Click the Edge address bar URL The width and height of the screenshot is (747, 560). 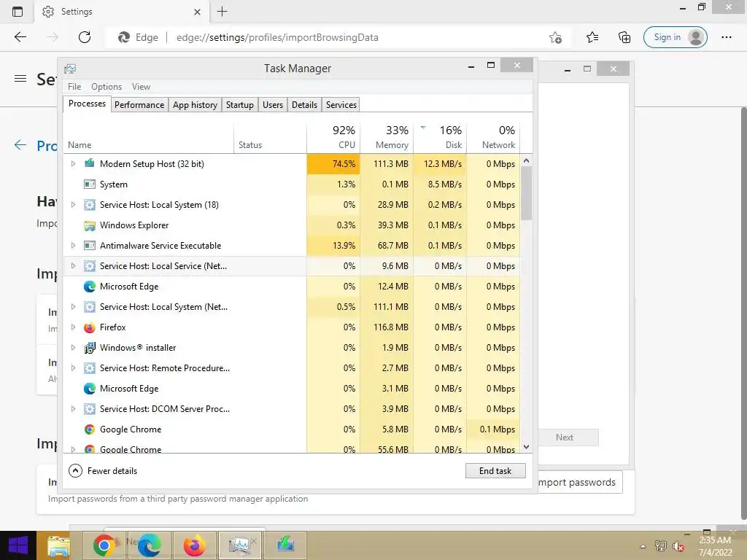pyautogui.click(x=277, y=38)
